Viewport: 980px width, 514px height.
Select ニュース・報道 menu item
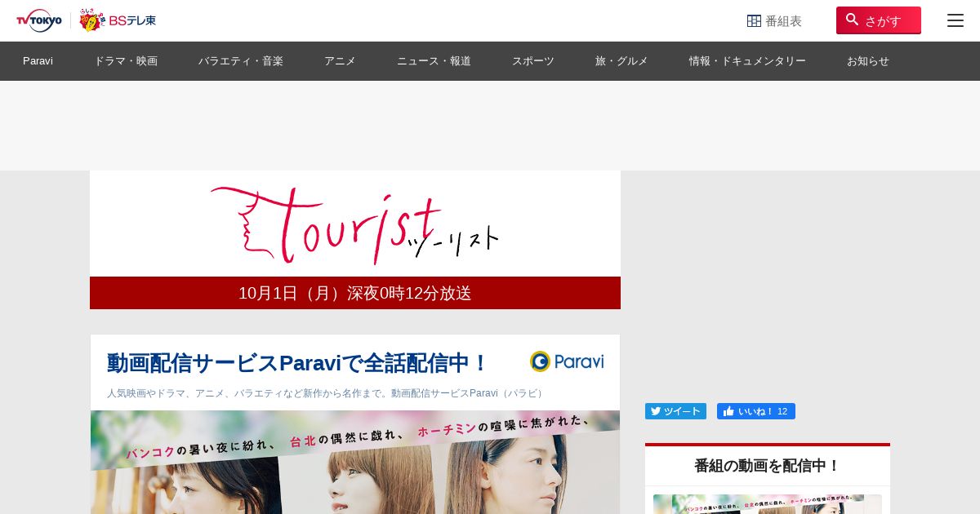(x=434, y=61)
